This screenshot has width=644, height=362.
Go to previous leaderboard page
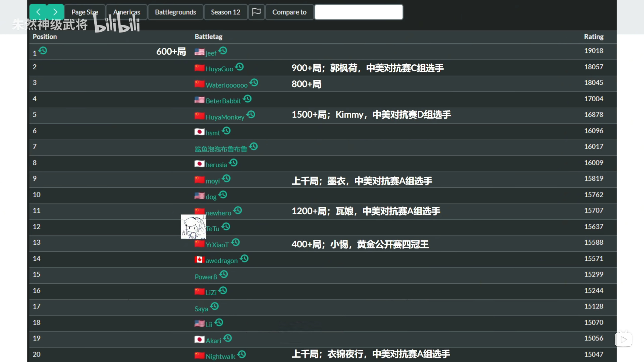coord(38,12)
